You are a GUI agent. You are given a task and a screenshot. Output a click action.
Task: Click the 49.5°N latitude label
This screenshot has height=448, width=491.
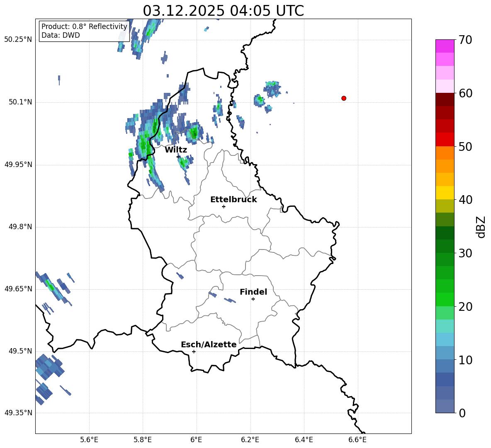click(x=20, y=351)
